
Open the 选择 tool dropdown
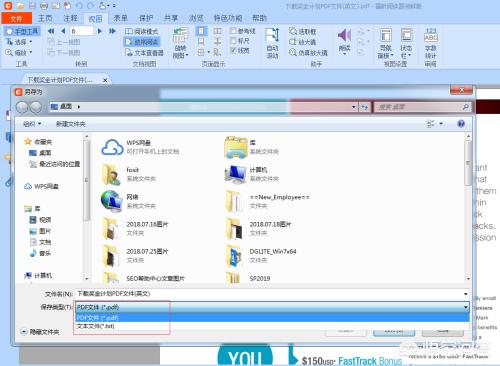pos(19,42)
